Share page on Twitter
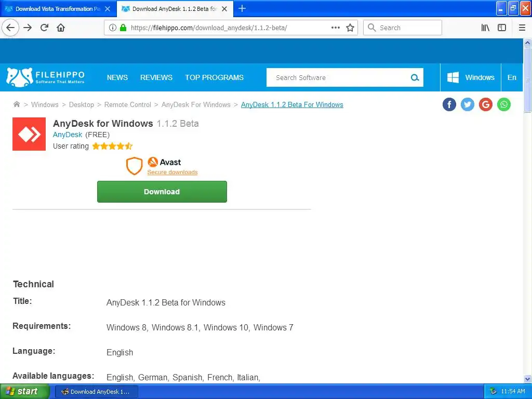The width and height of the screenshot is (532, 399). [x=468, y=104]
